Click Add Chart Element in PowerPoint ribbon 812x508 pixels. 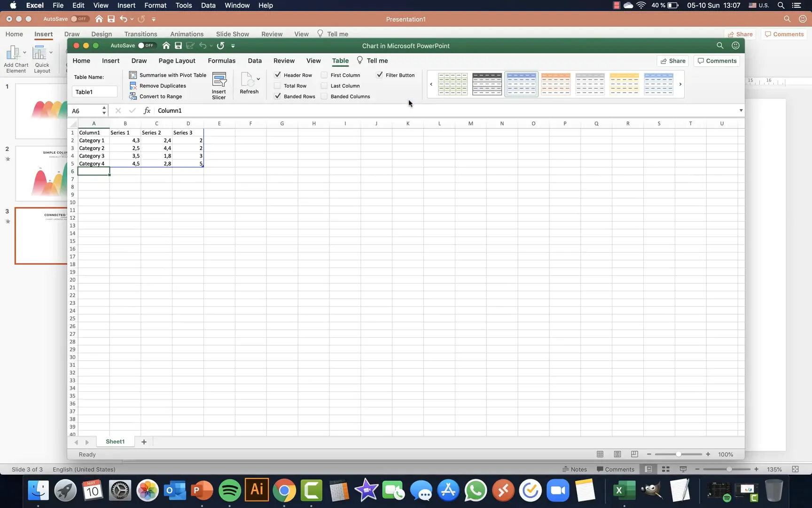tap(16, 59)
